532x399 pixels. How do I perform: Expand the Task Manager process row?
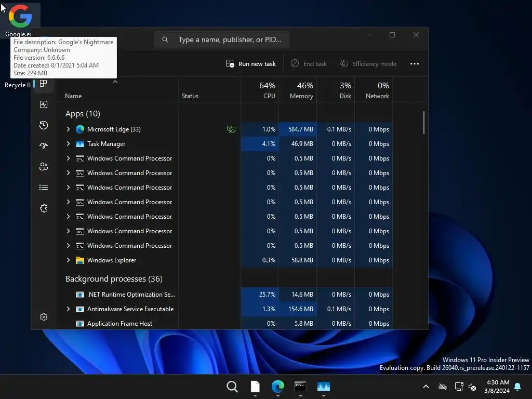(x=68, y=144)
